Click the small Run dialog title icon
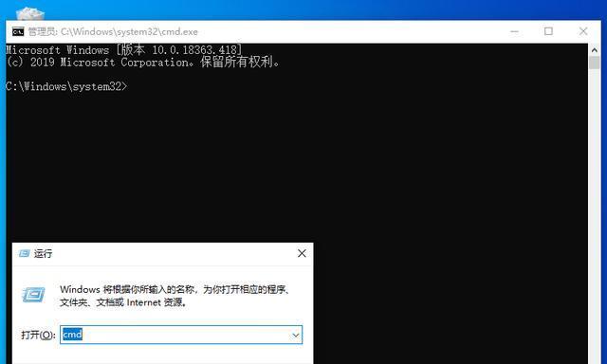Viewport: 607px width, 364px height. pyautogui.click(x=25, y=253)
